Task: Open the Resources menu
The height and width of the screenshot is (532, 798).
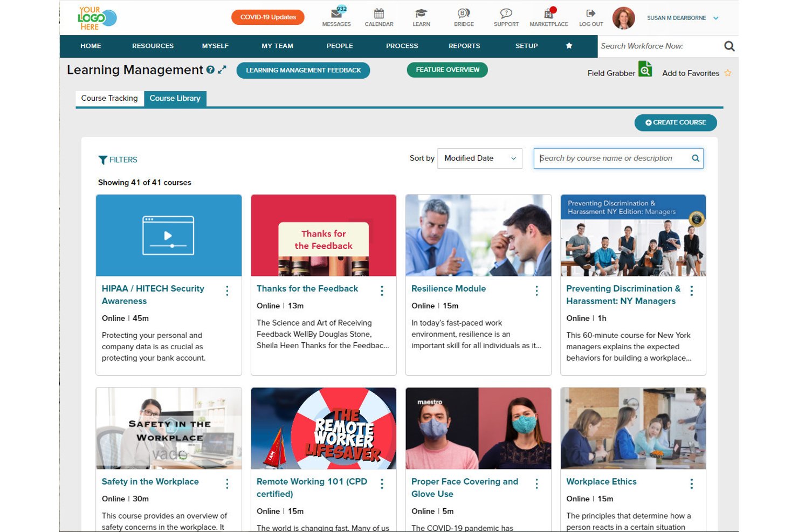Action: tap(153, 46)
